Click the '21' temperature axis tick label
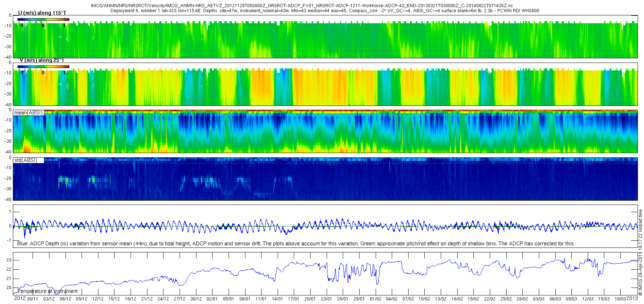Screen dimensions: 644x304 (9, 279)
